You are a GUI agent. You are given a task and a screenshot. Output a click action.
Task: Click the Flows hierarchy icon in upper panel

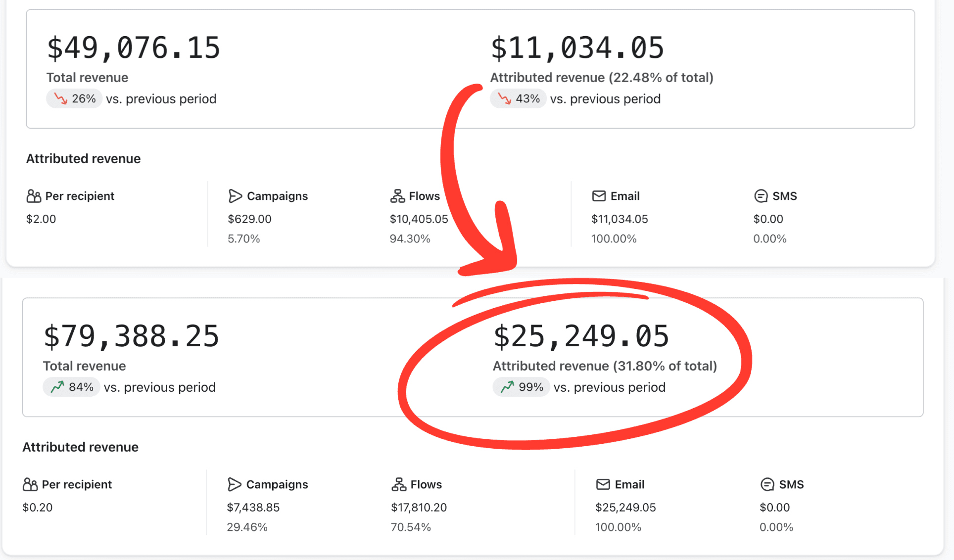[x=397, y=196]
